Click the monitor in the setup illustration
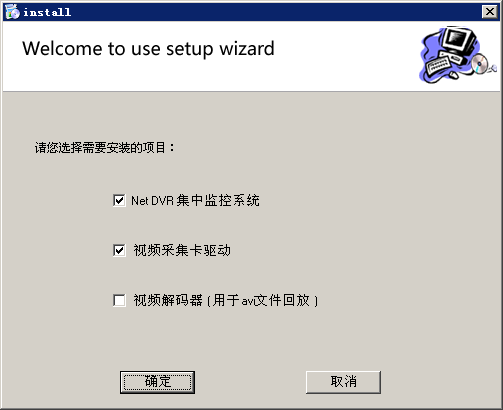The height and width of the screenshot is (410, 503). 458,42
